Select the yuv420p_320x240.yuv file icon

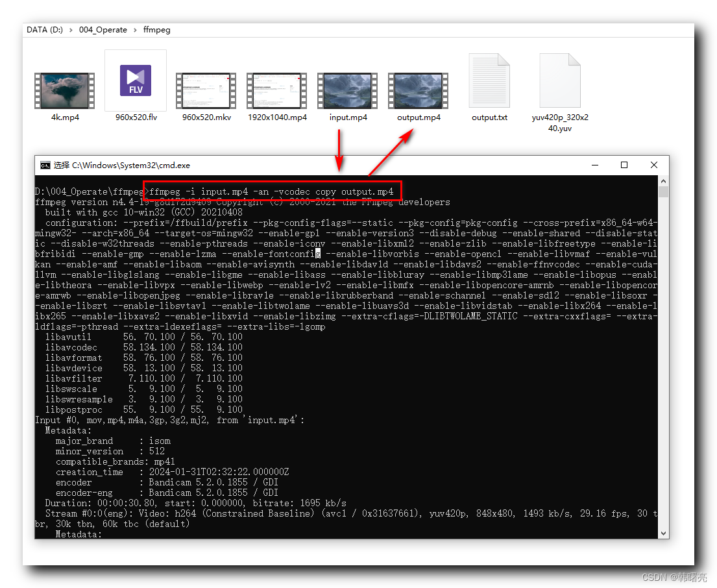point(559,79)
